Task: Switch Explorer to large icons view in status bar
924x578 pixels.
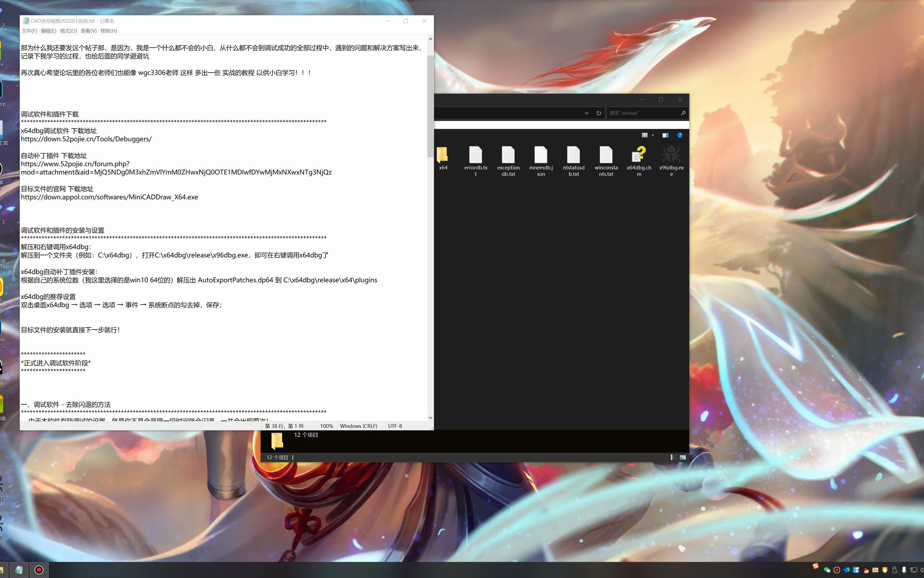Action: (x=683, y=457)
